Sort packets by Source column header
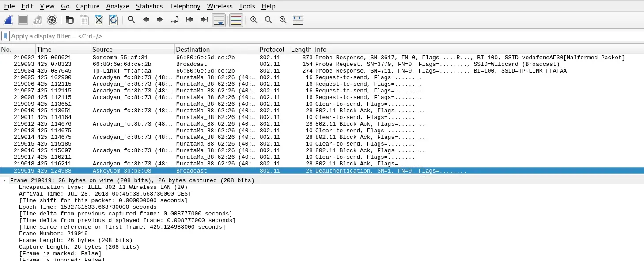Viewport: 644px width, 261px height. pos(102,50)
